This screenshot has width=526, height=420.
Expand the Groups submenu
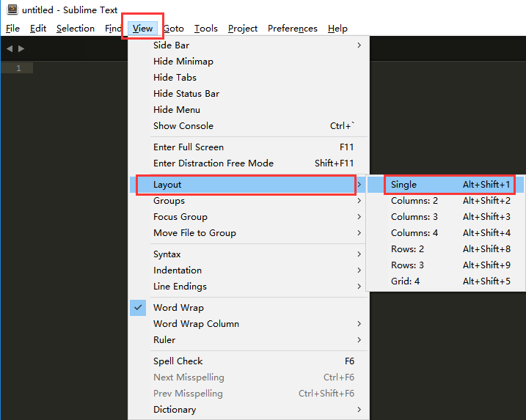[249, 201]
